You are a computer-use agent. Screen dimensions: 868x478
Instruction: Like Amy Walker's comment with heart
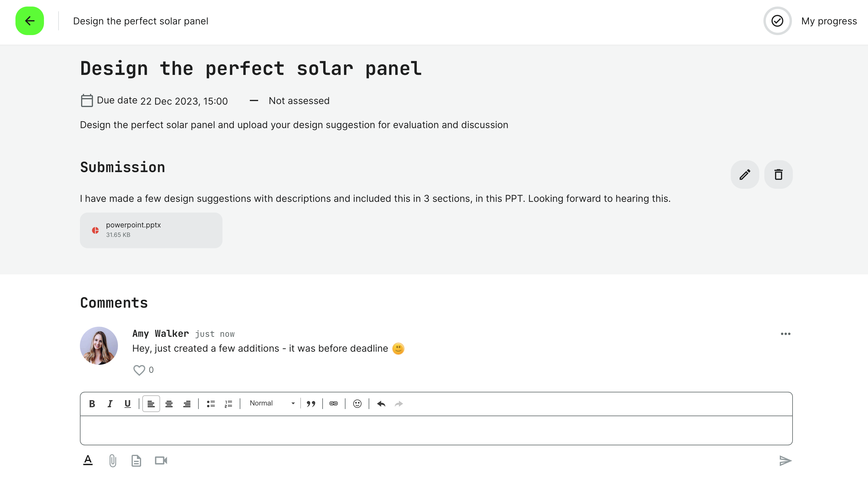(x=139, y=370)
